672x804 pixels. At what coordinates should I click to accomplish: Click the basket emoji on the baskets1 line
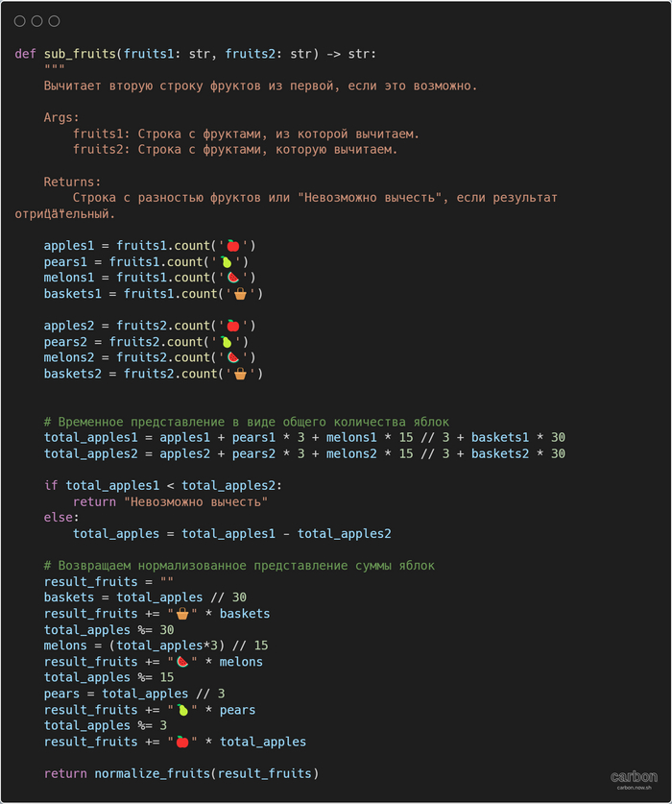pos(240,294)
